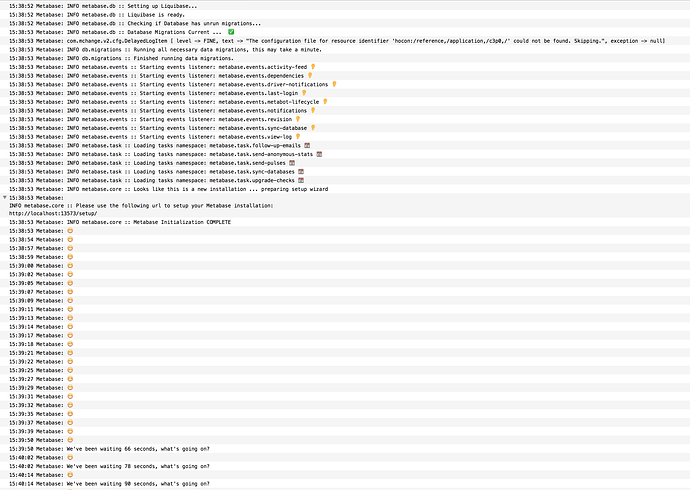Click the face emoji in the 15:39:29 entry
The width and height of the screenshot is (690, 490).
click(70, 388)
